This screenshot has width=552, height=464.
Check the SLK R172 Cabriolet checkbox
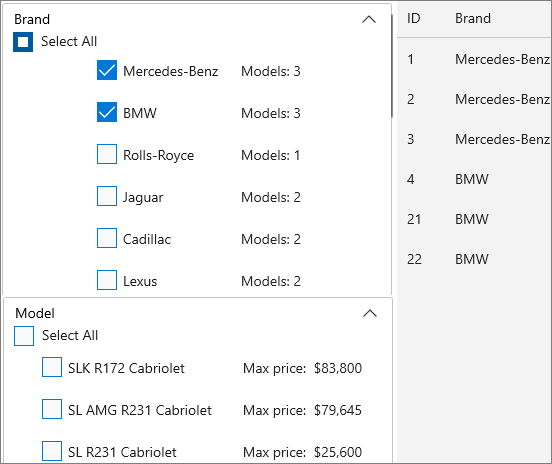click(52, 367)
